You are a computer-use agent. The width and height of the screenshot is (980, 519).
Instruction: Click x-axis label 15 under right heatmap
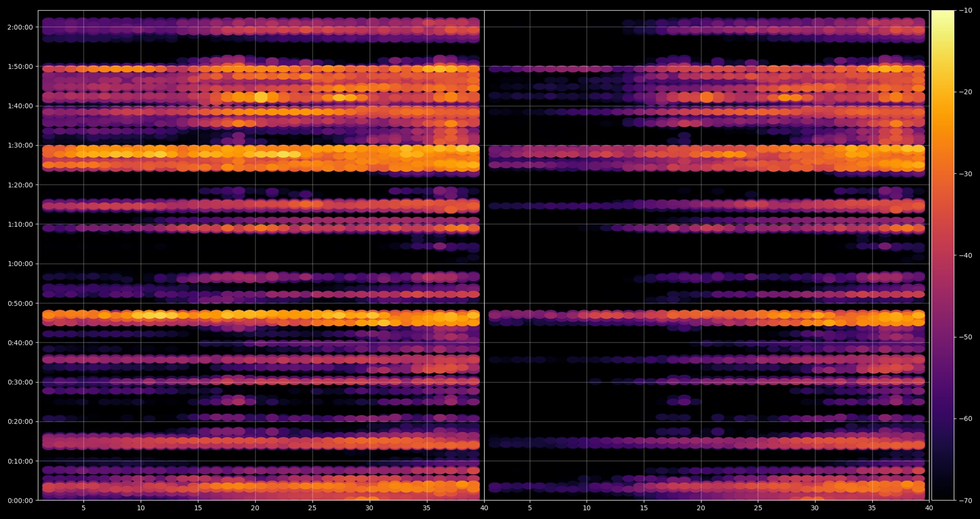644,508
